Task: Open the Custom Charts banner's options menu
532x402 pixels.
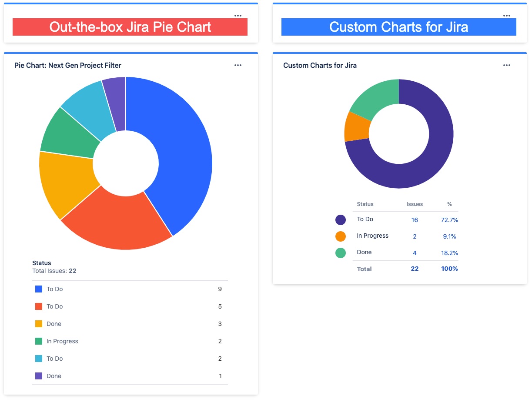Action: [x=507, y=15]
